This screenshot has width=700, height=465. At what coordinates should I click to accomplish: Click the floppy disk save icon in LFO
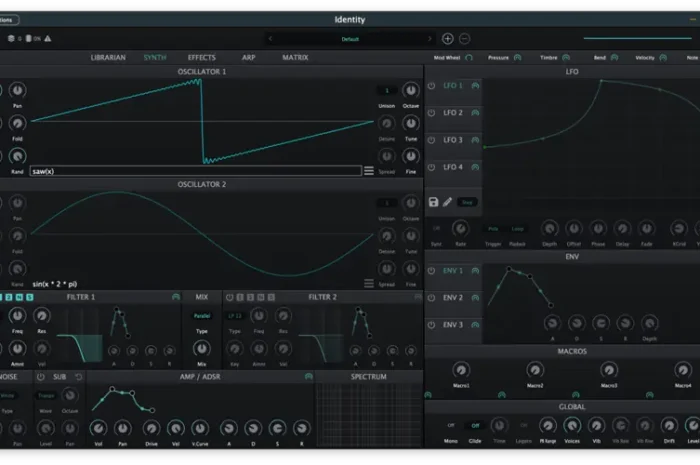(433, 202)
